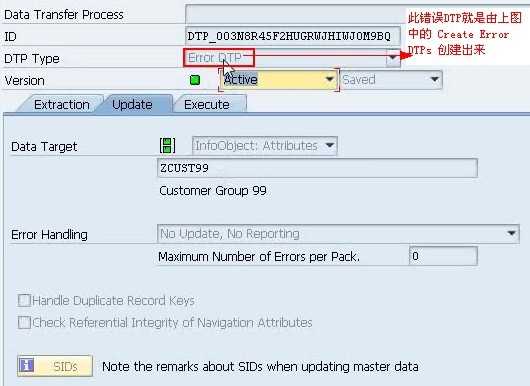The height and width of the screenshot is (386, 530).
Task: Click the info icon on the SIDs button
Action: point(26,365)
